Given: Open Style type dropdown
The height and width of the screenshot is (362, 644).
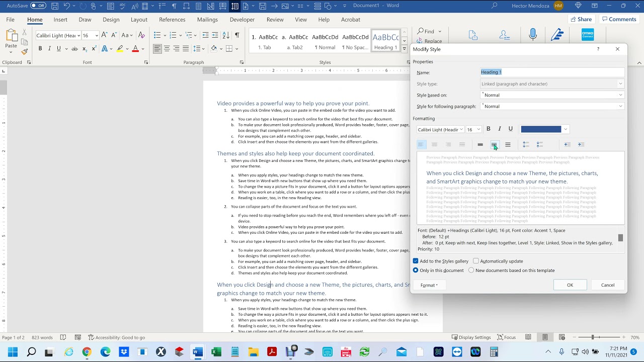Looking at the screenshot, I should tap(620, 84).
